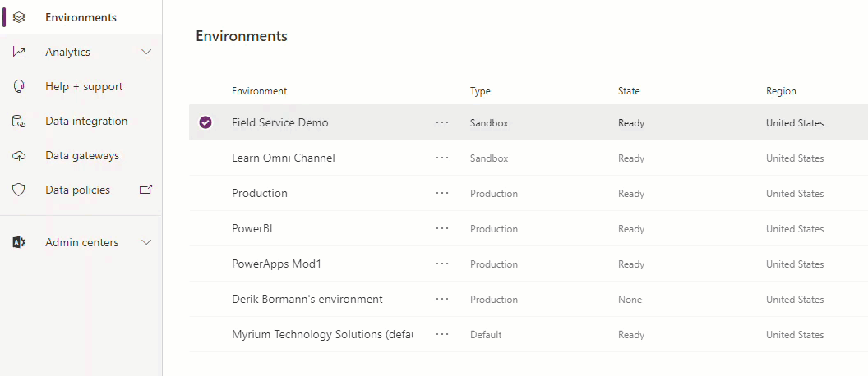
Task: Click the Analytics chart icon
Action: 19,52
